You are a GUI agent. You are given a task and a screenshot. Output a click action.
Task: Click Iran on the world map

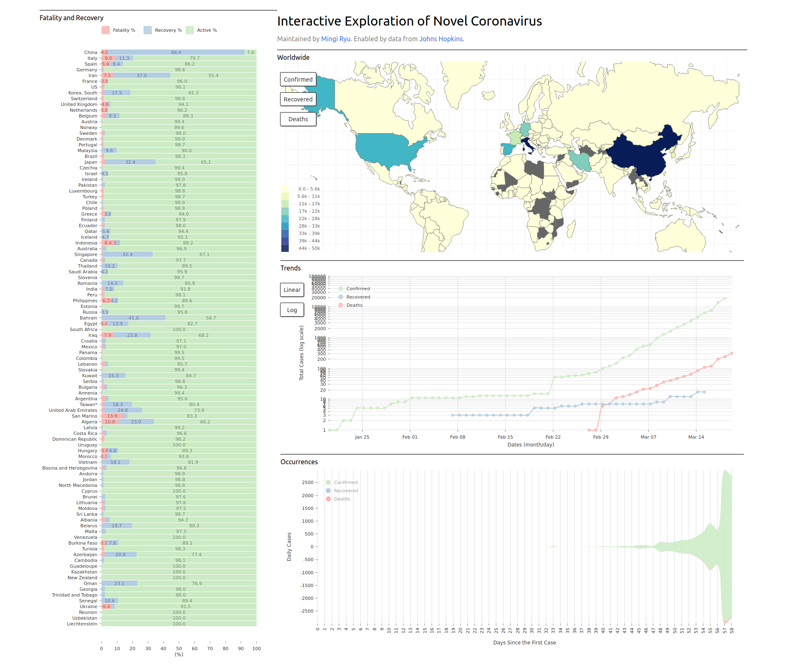coord(580,161)
